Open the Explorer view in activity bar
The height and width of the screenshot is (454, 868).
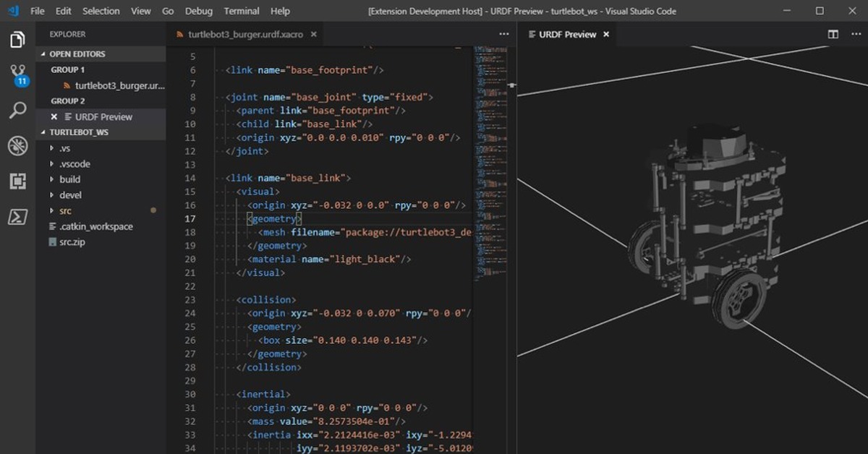(17, 40)
